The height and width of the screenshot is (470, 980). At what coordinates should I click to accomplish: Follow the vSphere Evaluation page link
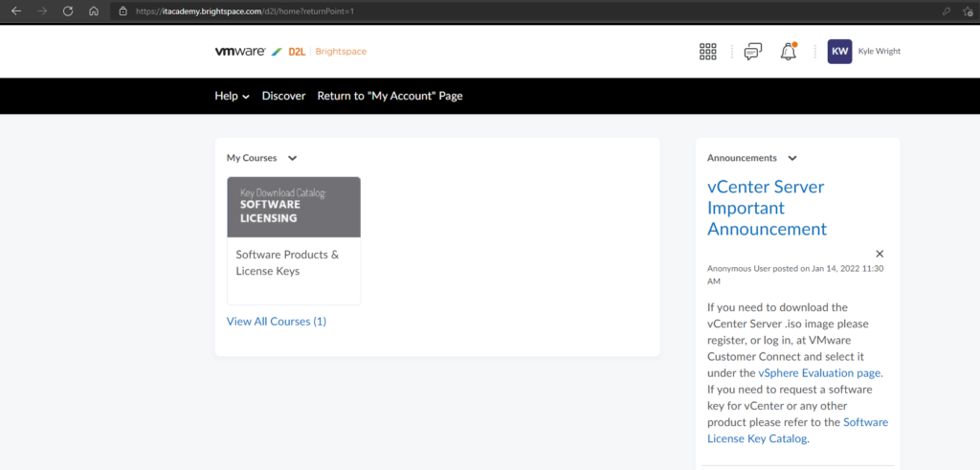[820, 373]
